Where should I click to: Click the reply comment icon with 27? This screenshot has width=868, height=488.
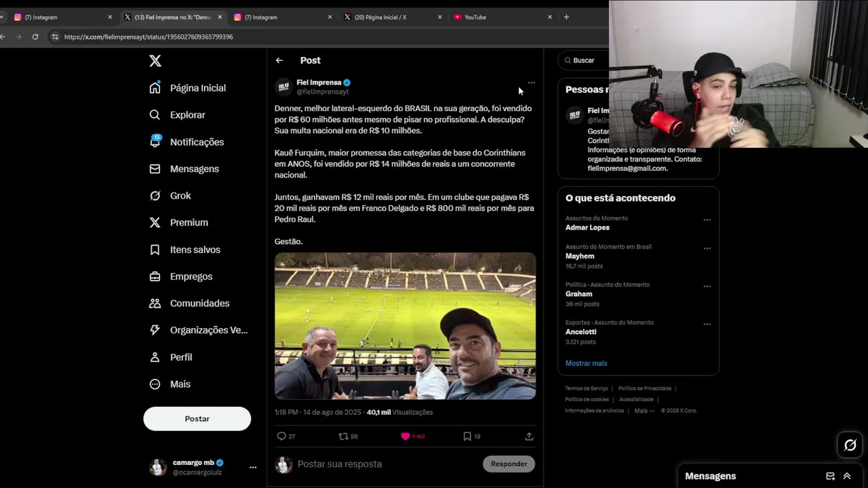(281, 436)
